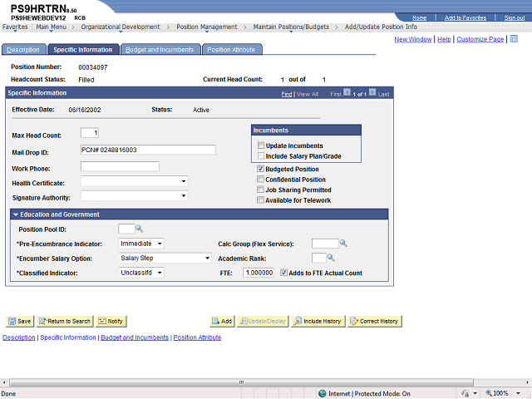Enable Available for Telework checkbox

260,199
